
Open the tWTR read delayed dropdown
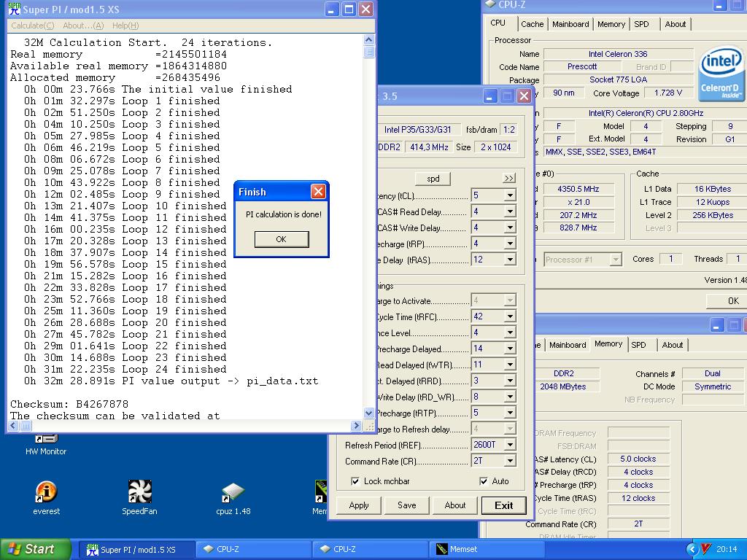pos(510,365)
